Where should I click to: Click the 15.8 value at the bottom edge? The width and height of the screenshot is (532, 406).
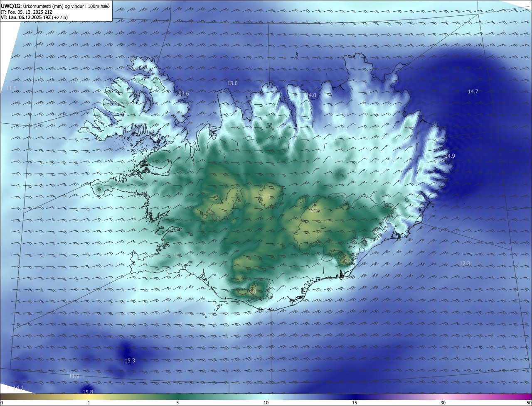pyautogui.click(x=88, y=391)
